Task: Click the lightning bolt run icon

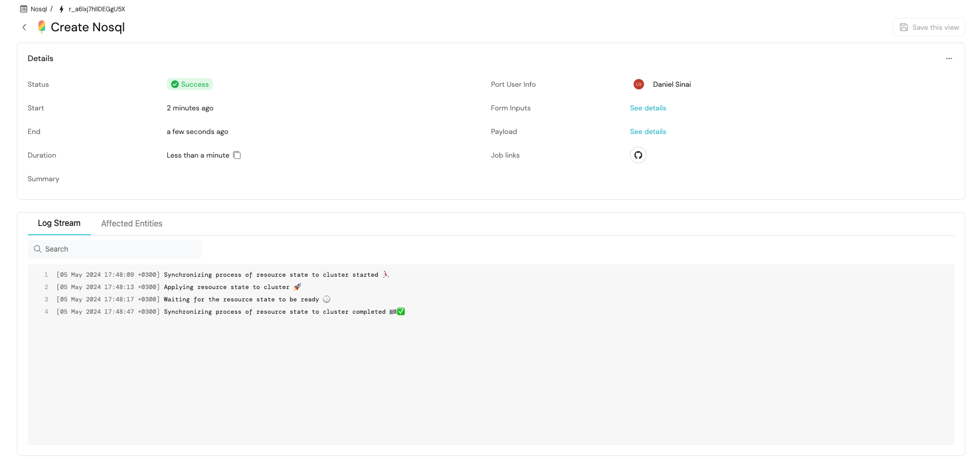Action: point(62,9)
